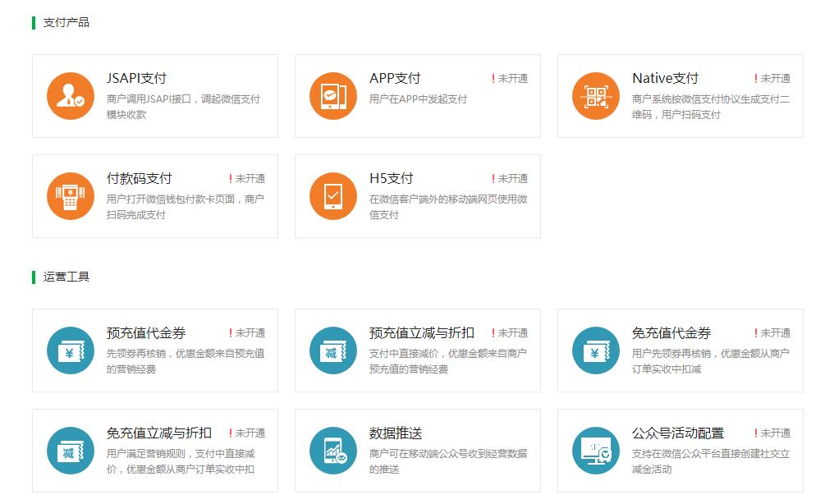Click the H5支付 checkmark phone icon
825x504 pixels.
333,196
